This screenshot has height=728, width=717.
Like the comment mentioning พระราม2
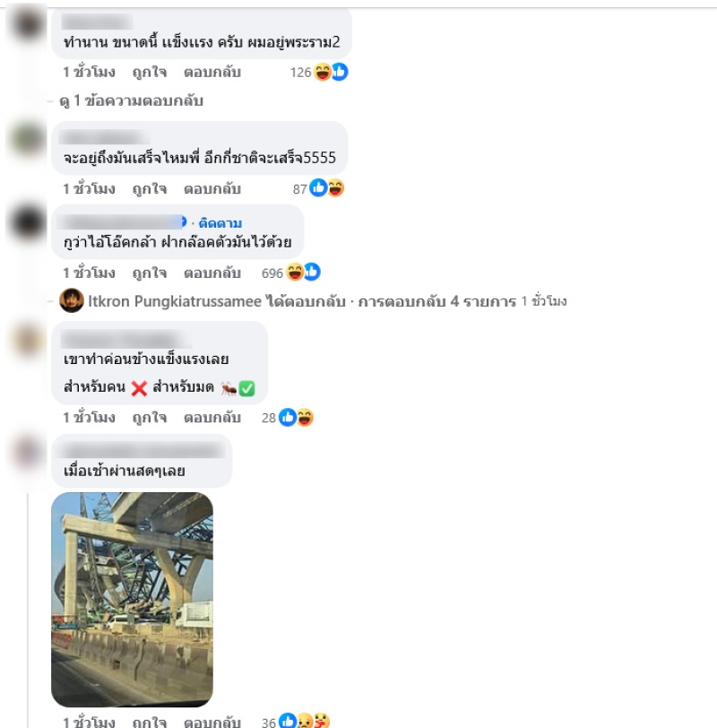pos(150,73)
